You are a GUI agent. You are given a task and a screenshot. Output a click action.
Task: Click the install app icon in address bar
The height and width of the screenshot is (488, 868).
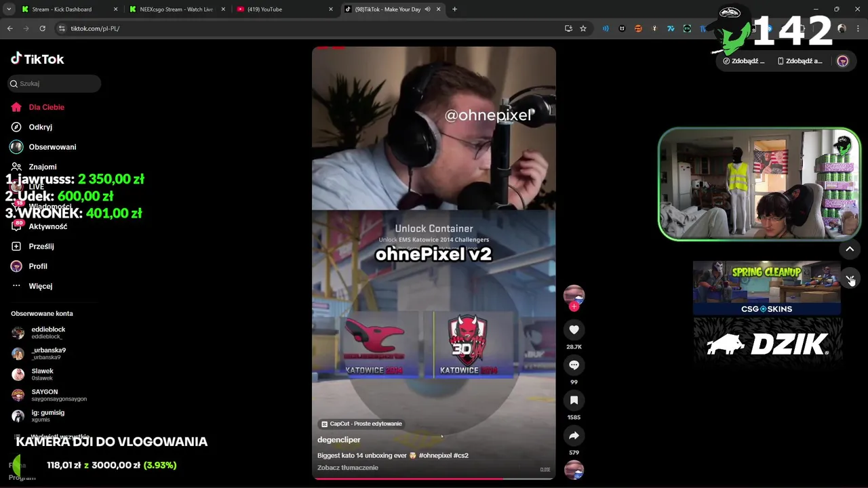point(568,28)
